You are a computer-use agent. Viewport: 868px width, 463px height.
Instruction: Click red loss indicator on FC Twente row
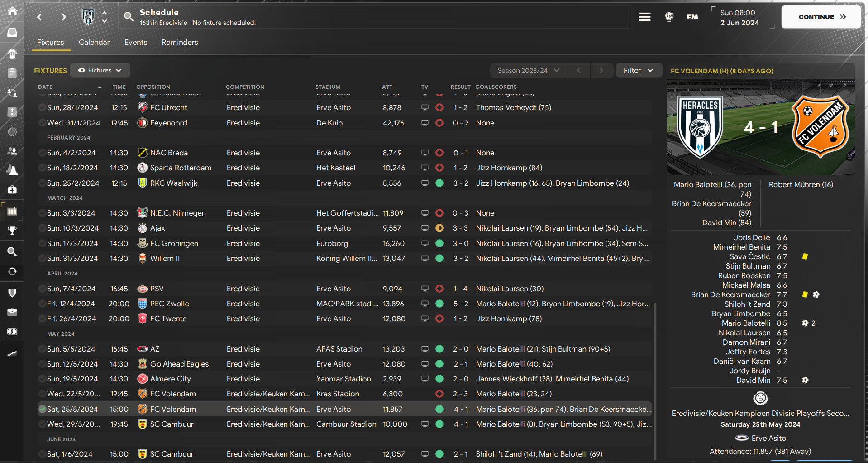click(439, 318)
